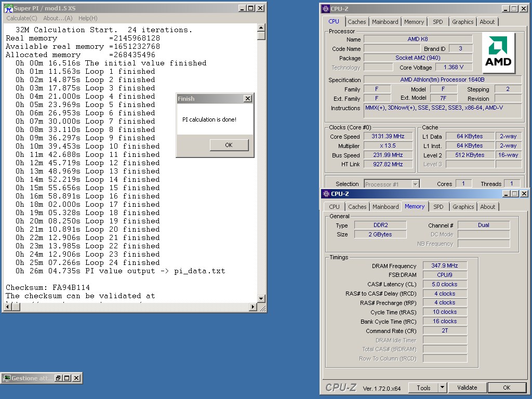Click the Multiplier value x 13.5
This screenshot has height=399, width=532.
[388, 145]
